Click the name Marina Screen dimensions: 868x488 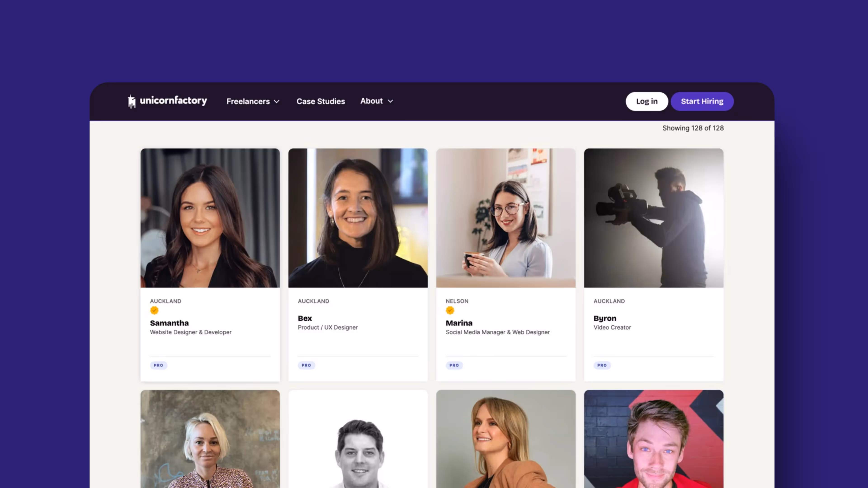(x=459, y=323)
